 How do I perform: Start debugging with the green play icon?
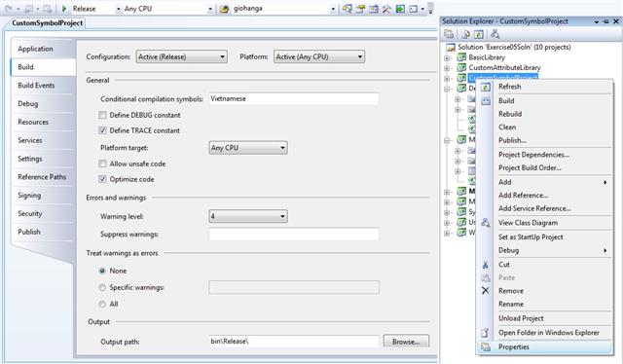(x=64, y=9)
